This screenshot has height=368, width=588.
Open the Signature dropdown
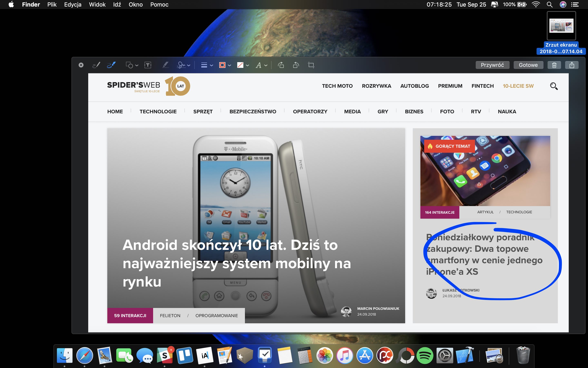[x=184, y=65]
